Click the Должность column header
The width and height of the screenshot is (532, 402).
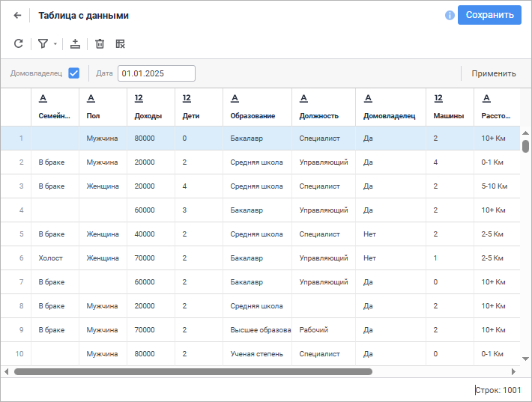318,116
